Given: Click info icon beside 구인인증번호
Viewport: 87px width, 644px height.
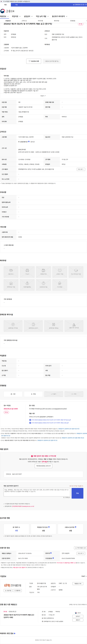Looking at the screenshot, I should [x=53, y=558].
